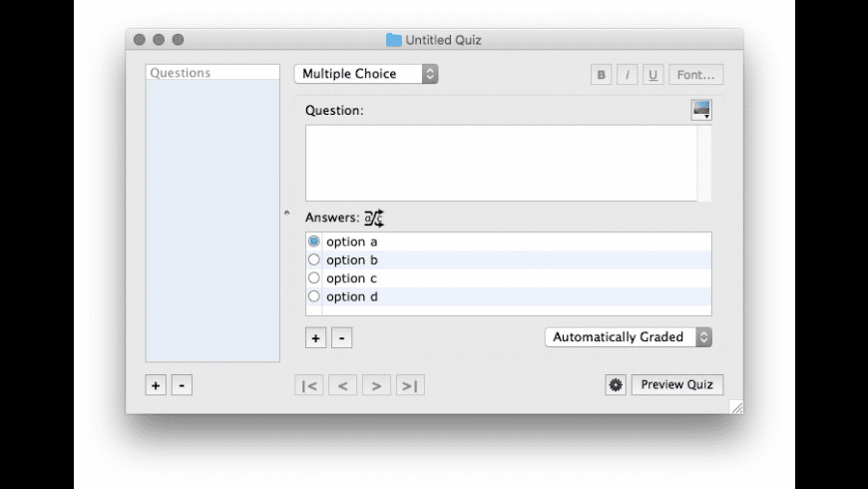The height and width of the screenshot is (489, 868).
Task: Mark option d as correct answer
Action: (x=314, y=296)
